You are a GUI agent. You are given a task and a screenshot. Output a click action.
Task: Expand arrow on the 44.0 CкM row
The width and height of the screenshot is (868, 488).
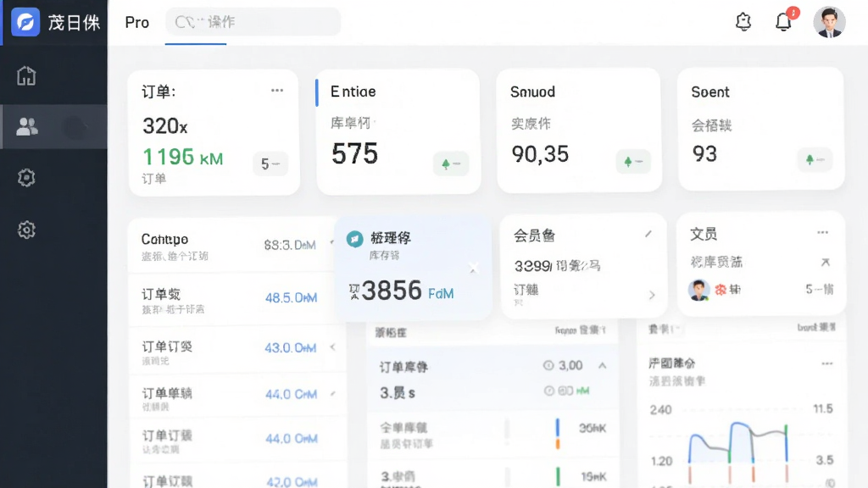[332, 394]
